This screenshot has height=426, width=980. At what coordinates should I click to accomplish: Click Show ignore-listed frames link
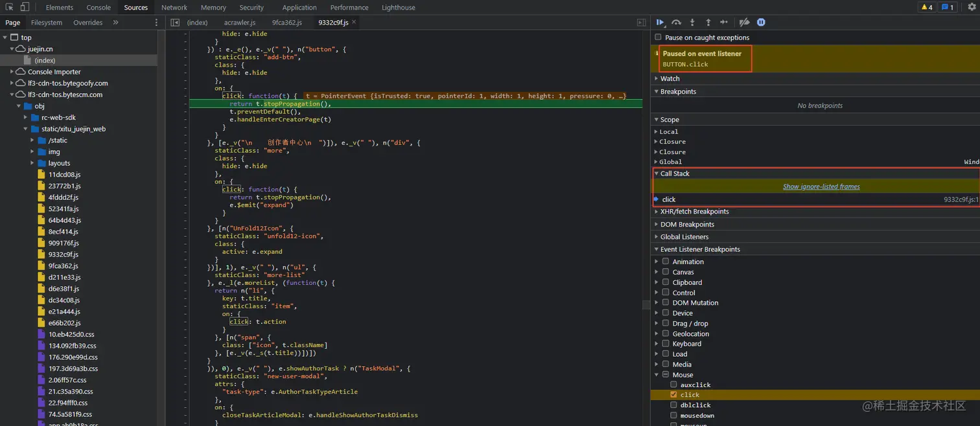click(821, 186)
